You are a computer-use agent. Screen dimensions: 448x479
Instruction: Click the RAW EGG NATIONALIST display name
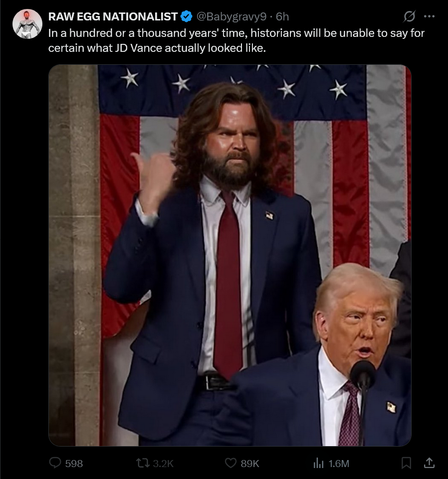click(113, 16)
